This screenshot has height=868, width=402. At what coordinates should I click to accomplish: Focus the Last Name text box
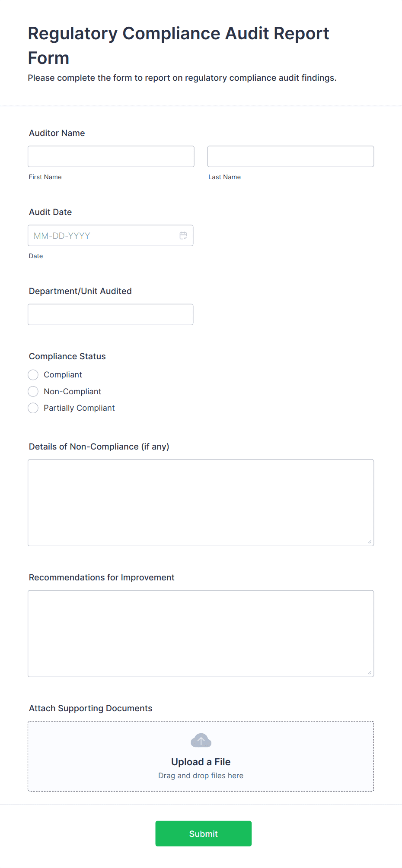(290, 156)
